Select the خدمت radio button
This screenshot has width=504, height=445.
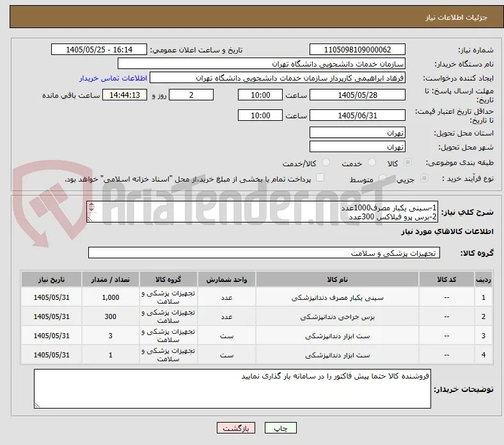pos(372,162)
